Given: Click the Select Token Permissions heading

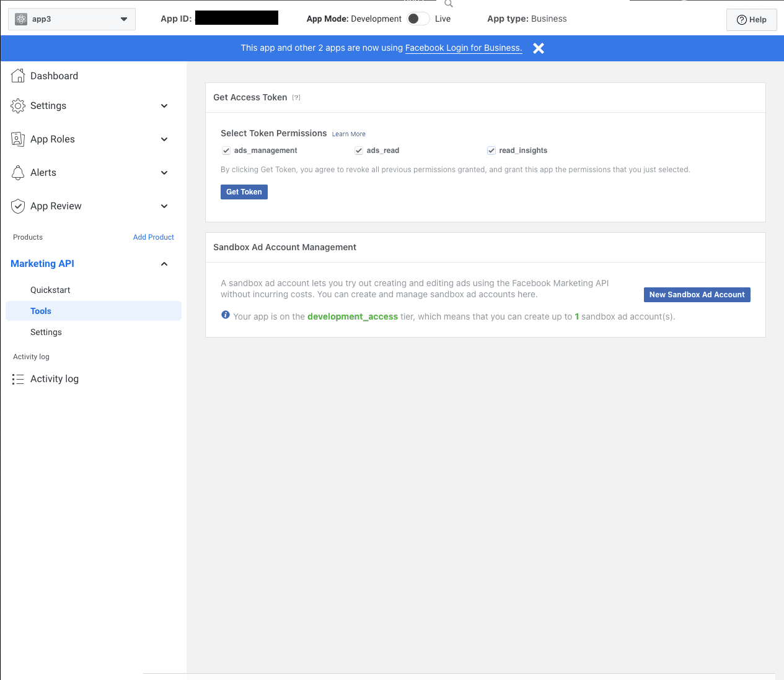Looking at the screenshot, I should tap(274, 133).
